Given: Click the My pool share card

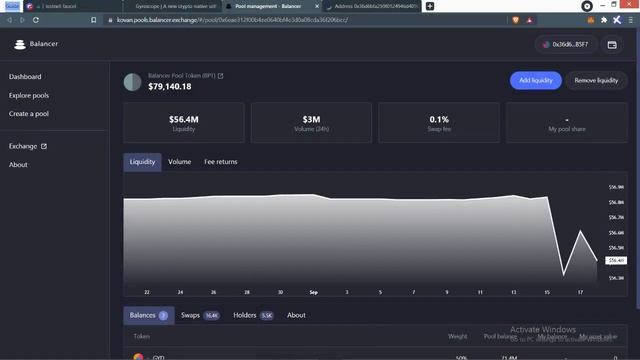Looking at the screenshot, I should click(567, 123).
